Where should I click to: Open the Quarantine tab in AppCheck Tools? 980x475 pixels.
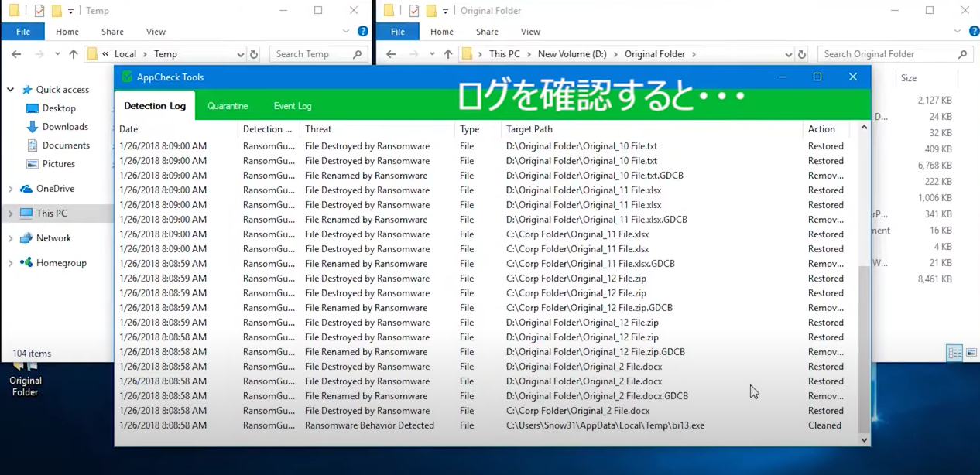pos(227,105)
